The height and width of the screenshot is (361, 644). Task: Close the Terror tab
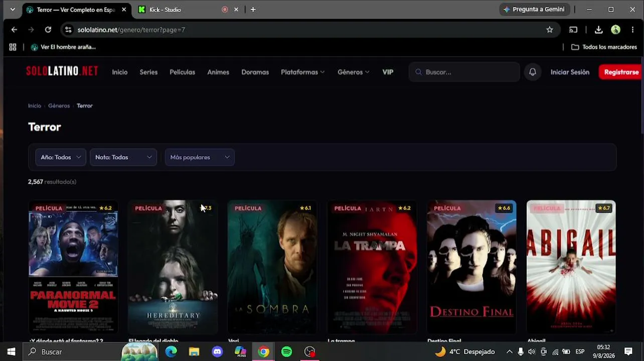(x=124, y=10)
